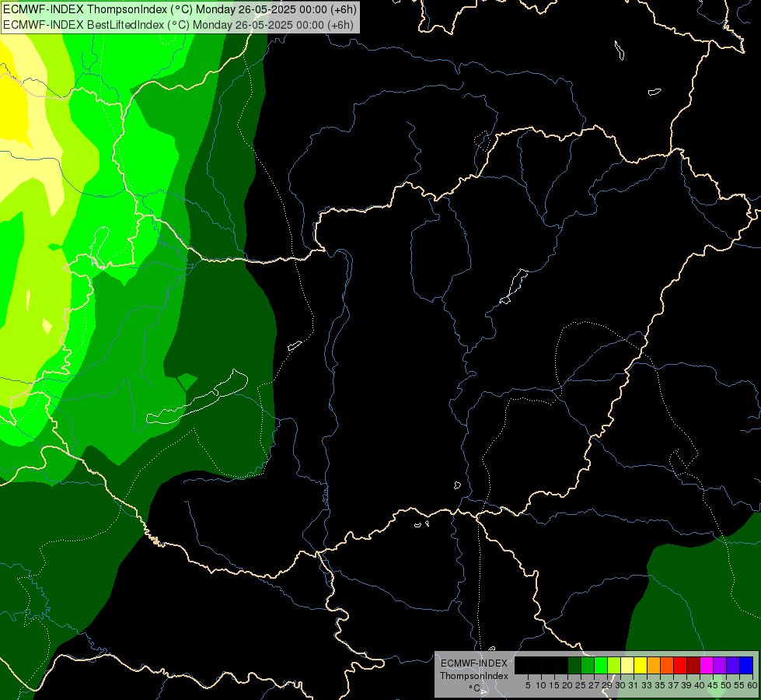Select the dark green 20-25 legend swatch
This screenshot has height=700, width=761.
click(x=574, y=665)
